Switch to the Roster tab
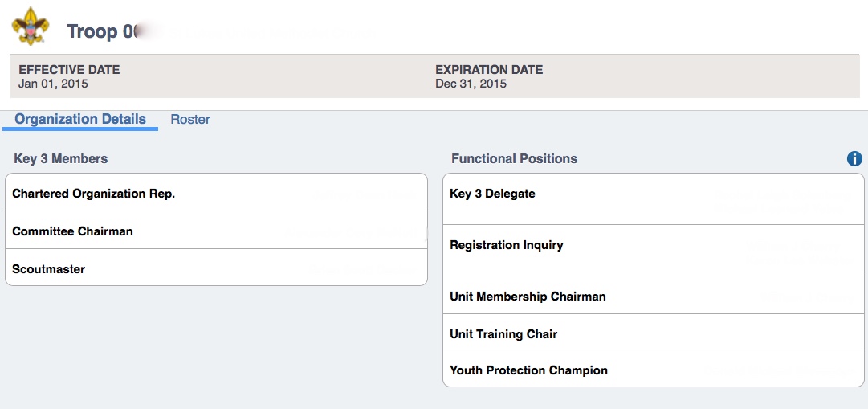This screenshot has height=409, width=868. pyautogui.click(x=190, y=120)
